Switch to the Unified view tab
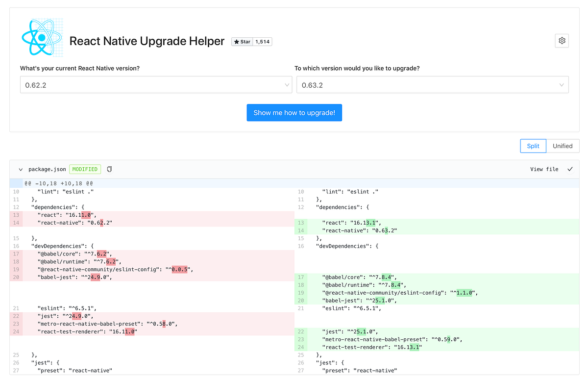Screen dimensions: 588x380 pyautogui.click(x=563, y=146)
